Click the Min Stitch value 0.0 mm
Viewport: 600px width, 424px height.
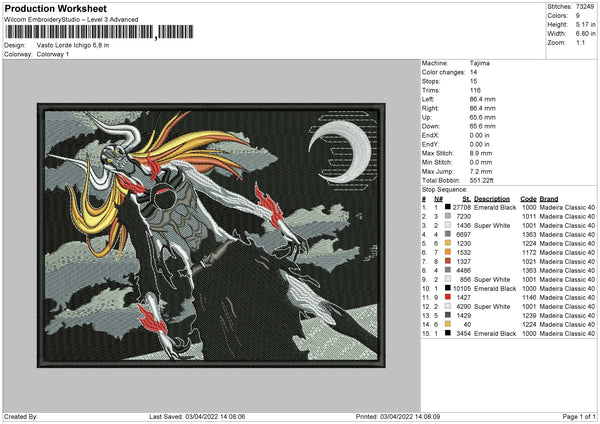coord(481,162)
